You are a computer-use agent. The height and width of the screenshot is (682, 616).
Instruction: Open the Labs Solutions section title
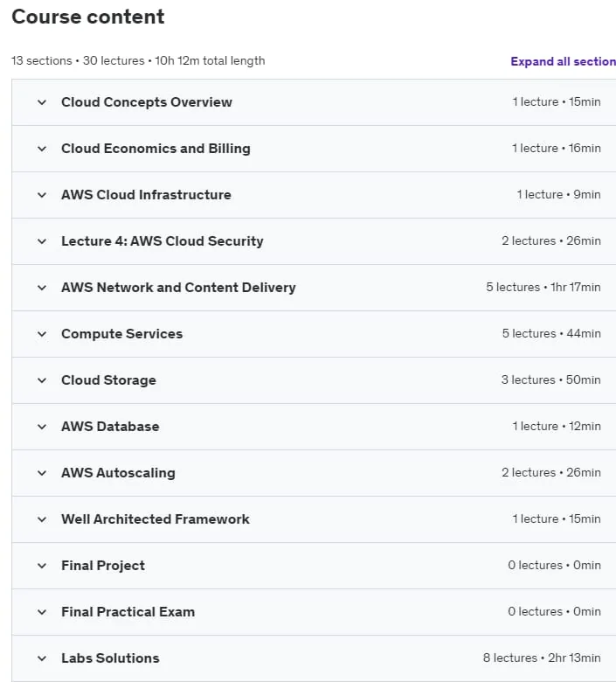coord(110,658)
